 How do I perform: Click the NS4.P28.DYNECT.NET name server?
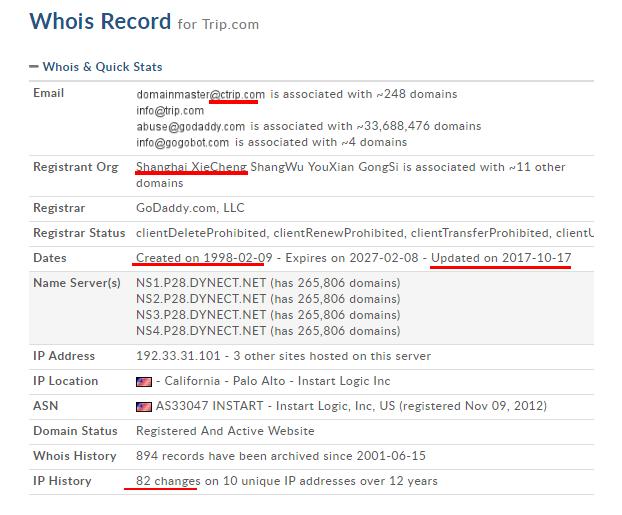click(x=200, y=330)
